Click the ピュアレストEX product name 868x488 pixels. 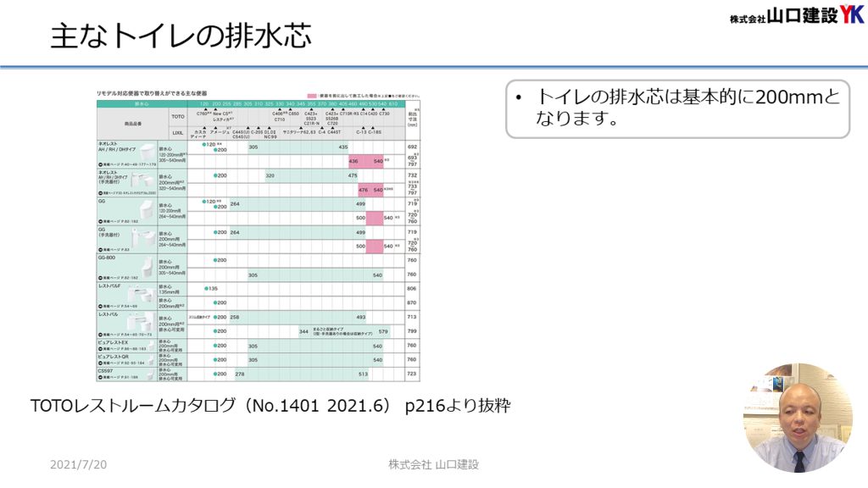113,343
